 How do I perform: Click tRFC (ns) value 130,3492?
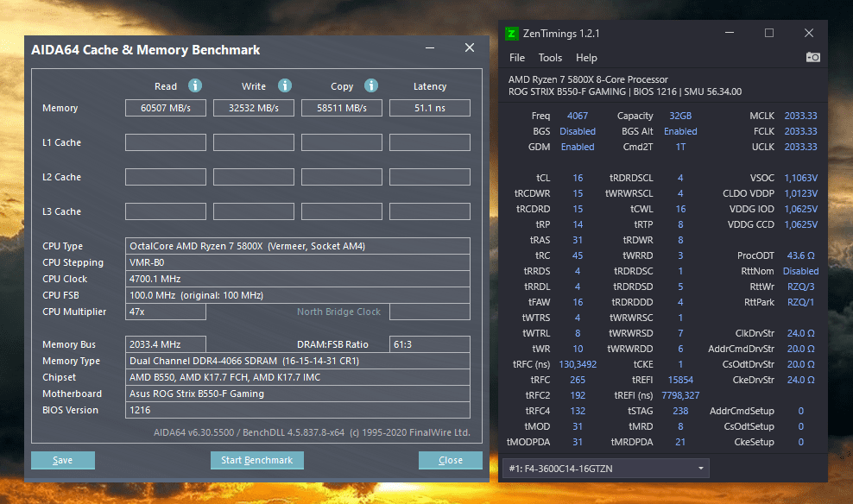click(578, 364)
